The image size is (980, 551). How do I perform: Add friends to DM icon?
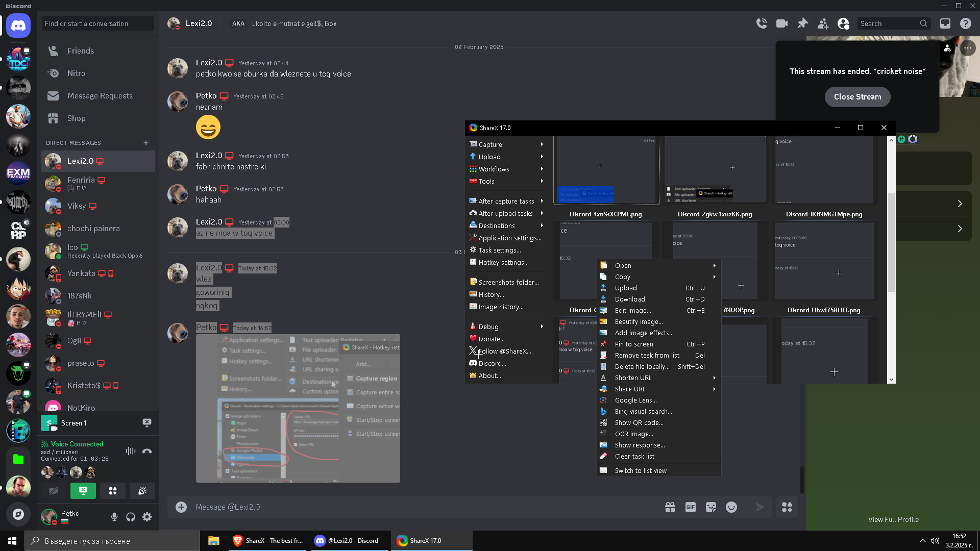(823, 23)
